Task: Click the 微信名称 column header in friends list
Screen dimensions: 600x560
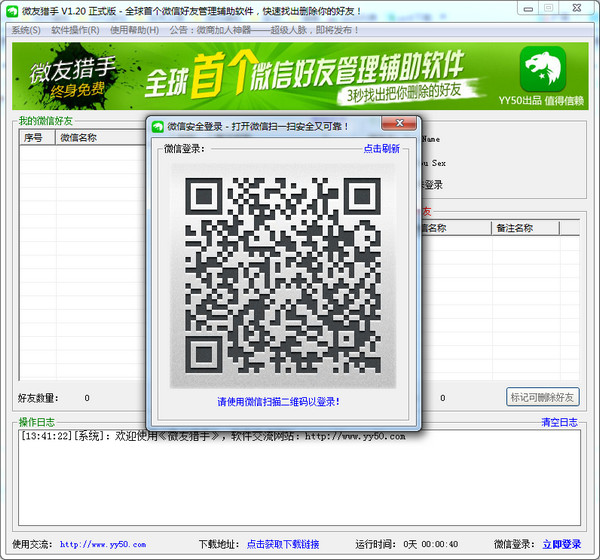Action: [100, 138]
